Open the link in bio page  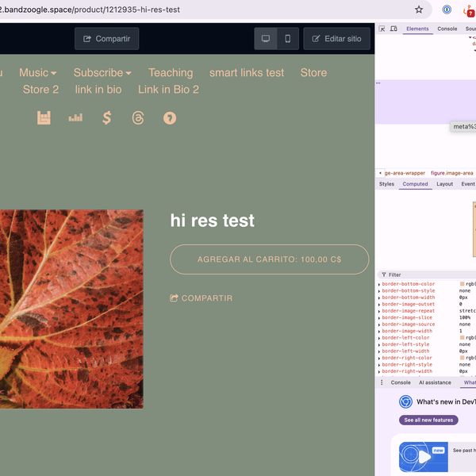coord(98,89)
